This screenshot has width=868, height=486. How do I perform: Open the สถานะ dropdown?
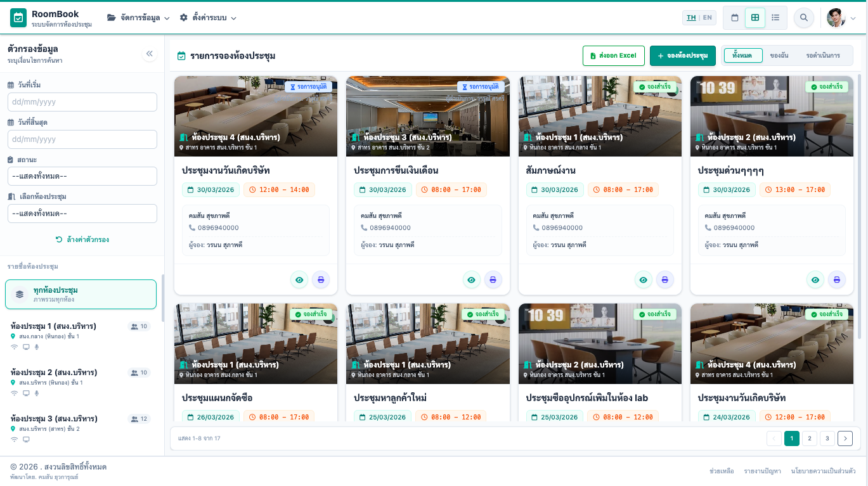coord(82,176)
